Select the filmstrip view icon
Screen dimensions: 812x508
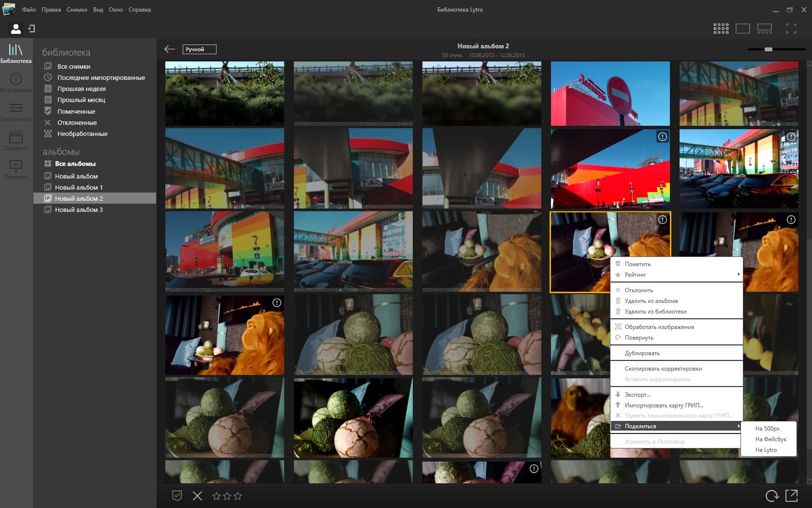(x=764, y=29)
